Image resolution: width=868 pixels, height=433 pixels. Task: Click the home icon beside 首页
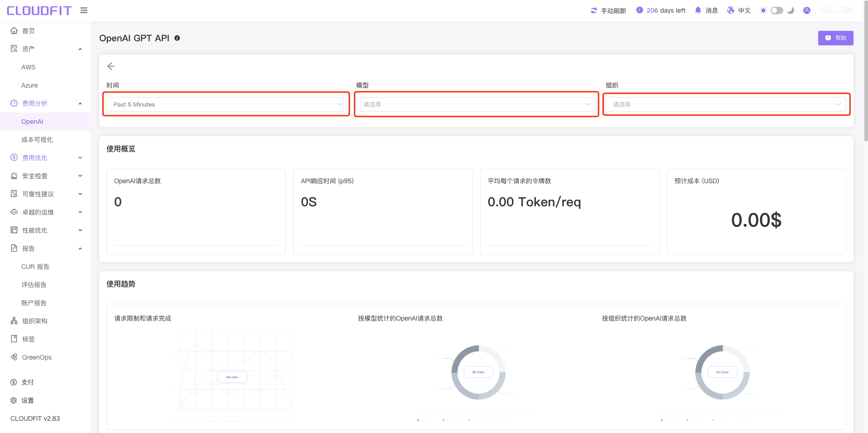pos(14,30)
